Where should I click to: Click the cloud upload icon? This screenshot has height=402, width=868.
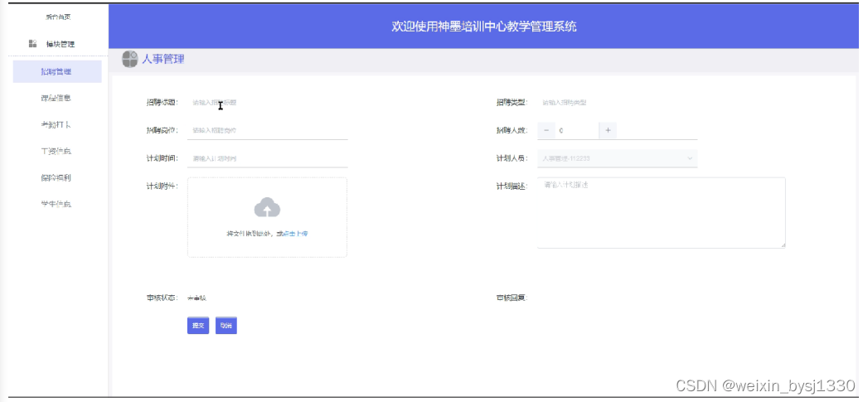268,208
